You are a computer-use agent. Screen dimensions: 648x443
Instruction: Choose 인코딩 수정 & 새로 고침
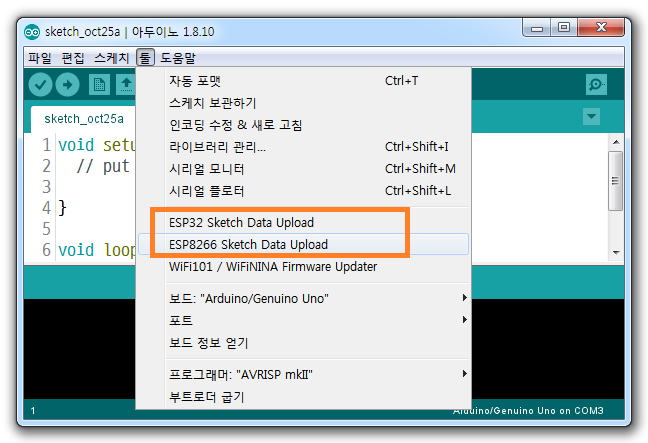tap(304, 125)
